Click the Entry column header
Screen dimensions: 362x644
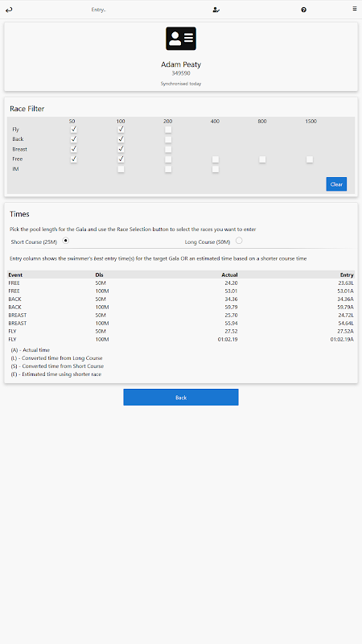pyautogui.click(x=347, y=275)
